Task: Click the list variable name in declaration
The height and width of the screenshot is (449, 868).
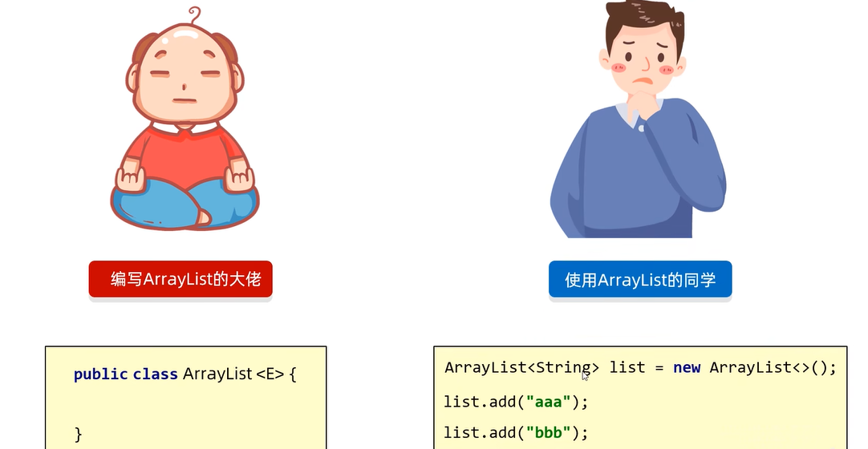Action: [x=627, y=368]
